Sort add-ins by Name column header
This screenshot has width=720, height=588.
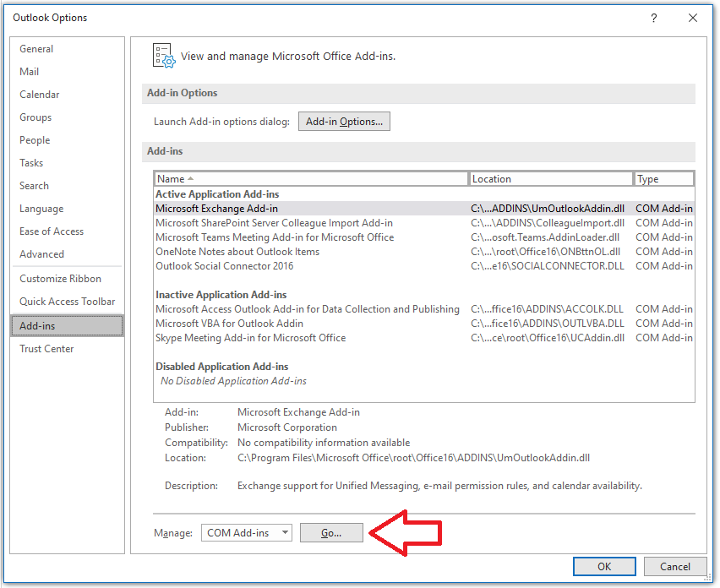pyautogui.click(x=311, y=179)
